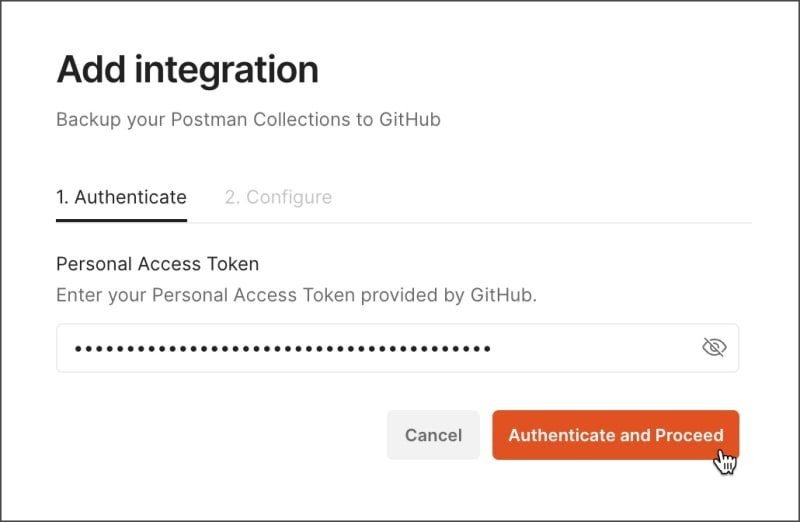Viewport: 800px width, 522px height.
Task: Place cursor after the masked token dots
Action: tap(493, 349)
